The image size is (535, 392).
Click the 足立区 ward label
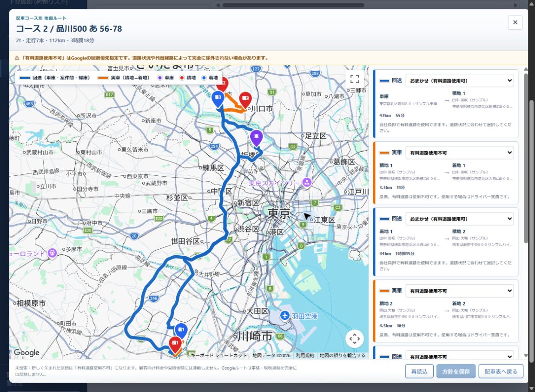click(x=316, y=136)
